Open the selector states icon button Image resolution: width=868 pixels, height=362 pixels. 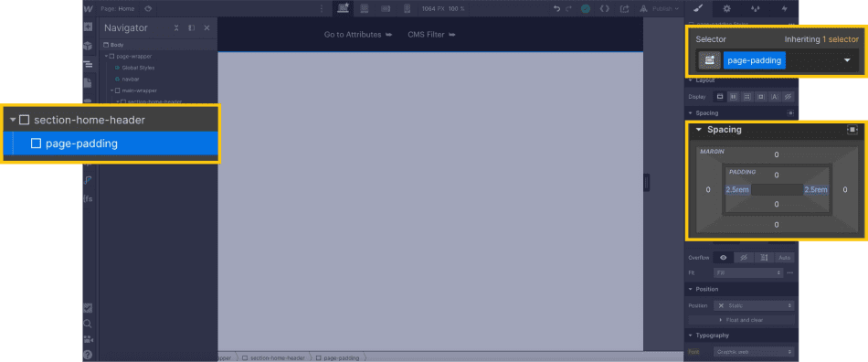(709, 61)
